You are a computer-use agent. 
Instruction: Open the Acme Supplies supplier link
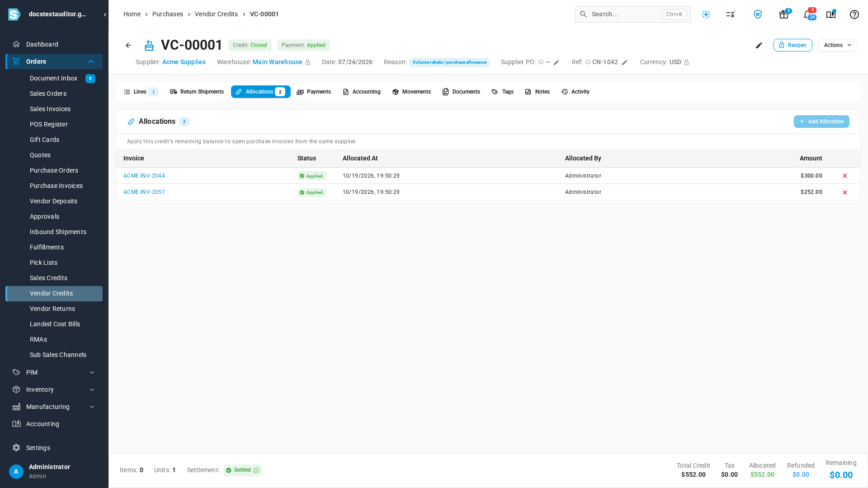pyautogui.click(x=184, y=62)
